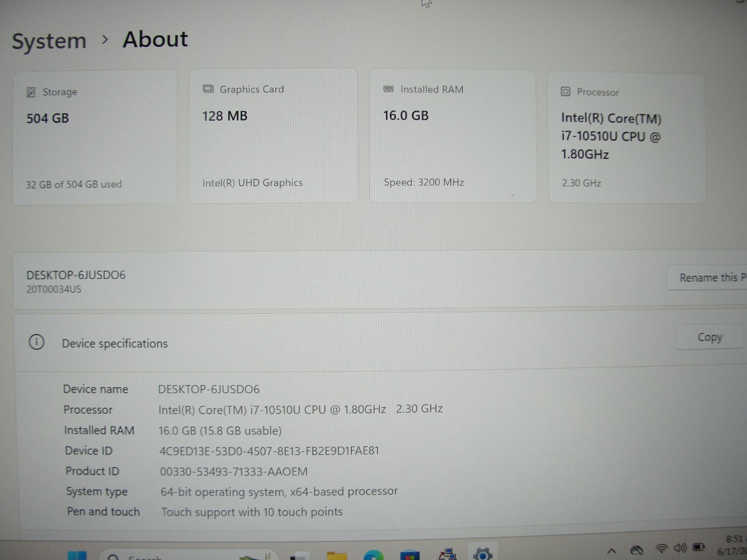
Task: Click the Device specifications info icon
Action: [36, 342]
